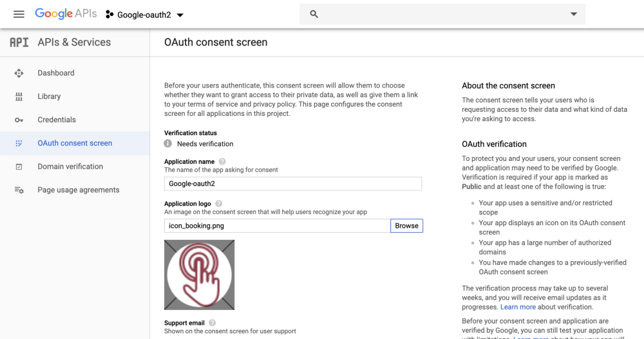
Task: Click the application logo preview image
Action: 199,275
